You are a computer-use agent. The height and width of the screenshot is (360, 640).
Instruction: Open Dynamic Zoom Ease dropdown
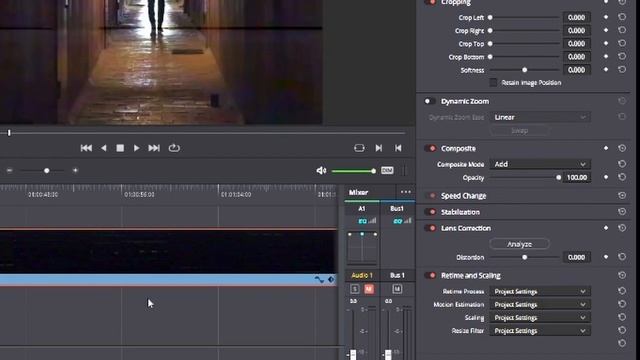[x=540, y=117]
